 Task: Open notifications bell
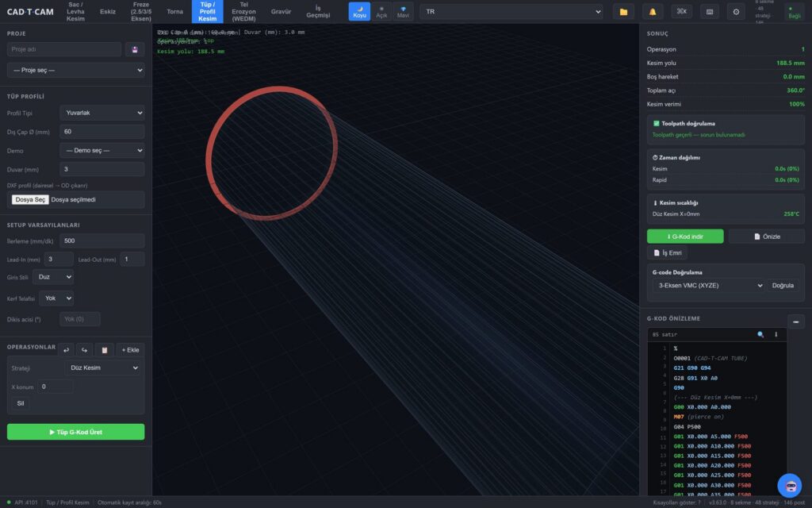point(653,11)
